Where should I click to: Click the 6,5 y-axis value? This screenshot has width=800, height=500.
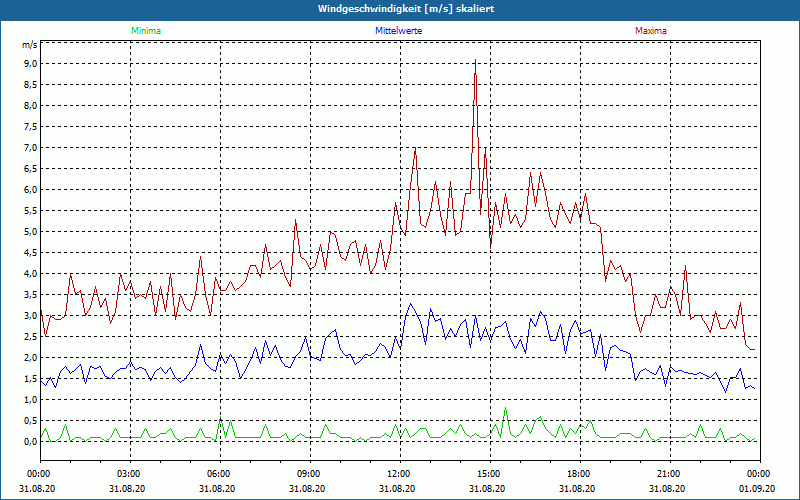click(30, 168)
